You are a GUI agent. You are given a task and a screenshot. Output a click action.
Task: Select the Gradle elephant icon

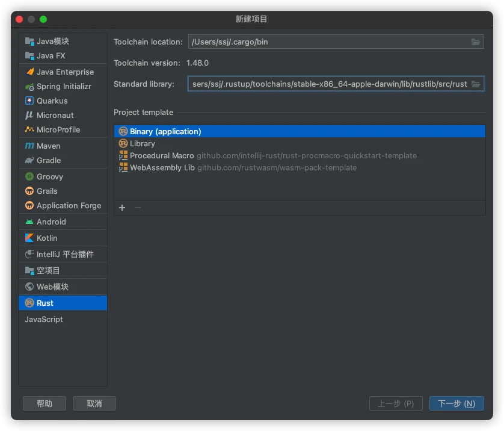click(x=29, y=161)
